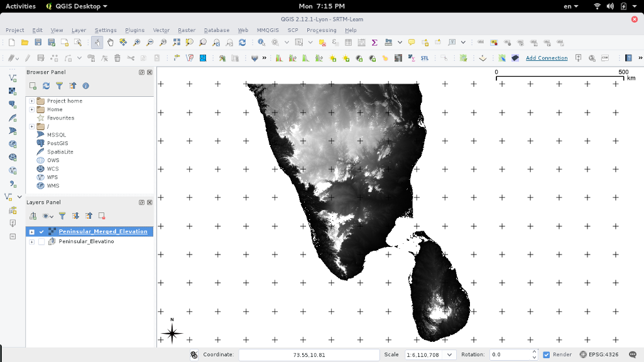Viewport: 644px width, 362px height.
Task: Open the Identify Features tool
Action: point(261,42)
